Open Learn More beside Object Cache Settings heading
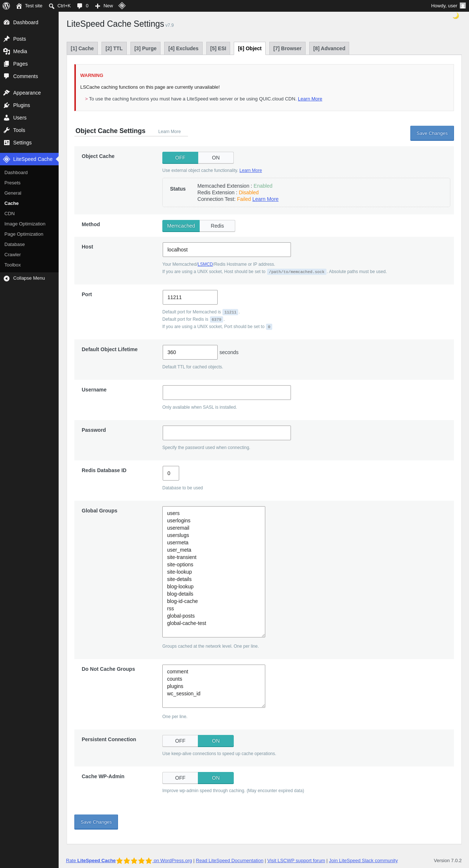 tap(169, 132)
